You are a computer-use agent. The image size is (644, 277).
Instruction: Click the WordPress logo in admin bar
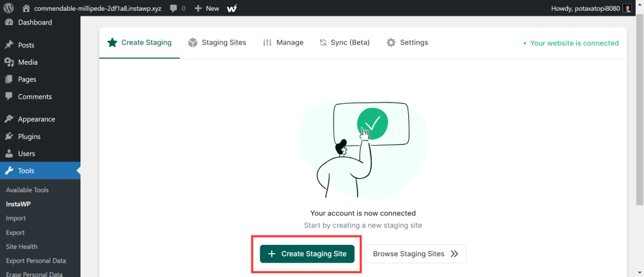[x=9, y=8]
